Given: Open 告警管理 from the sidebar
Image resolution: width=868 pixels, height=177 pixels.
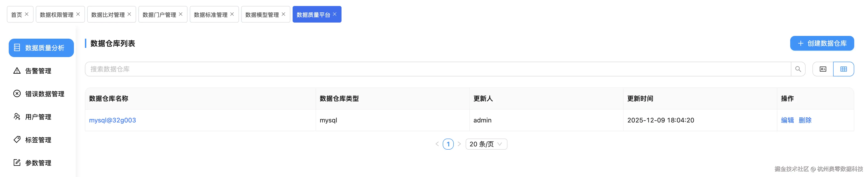Looking at the screenshot, I should (38, 71).
